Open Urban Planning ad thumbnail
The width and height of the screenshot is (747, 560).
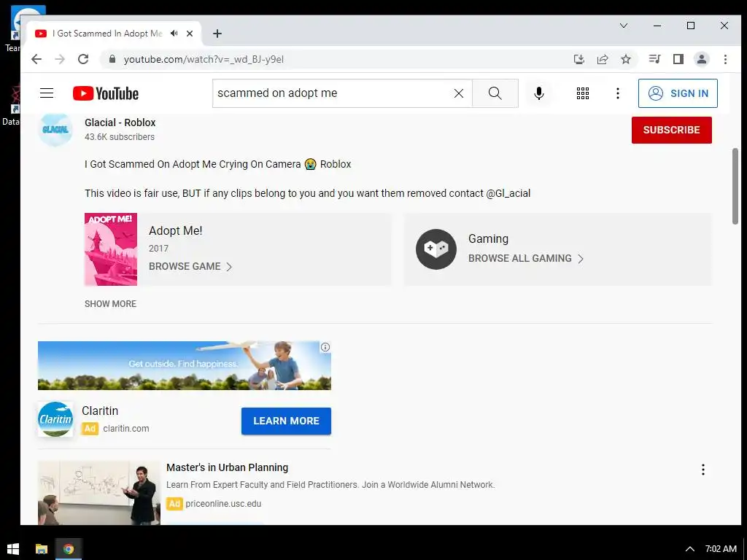99,492
